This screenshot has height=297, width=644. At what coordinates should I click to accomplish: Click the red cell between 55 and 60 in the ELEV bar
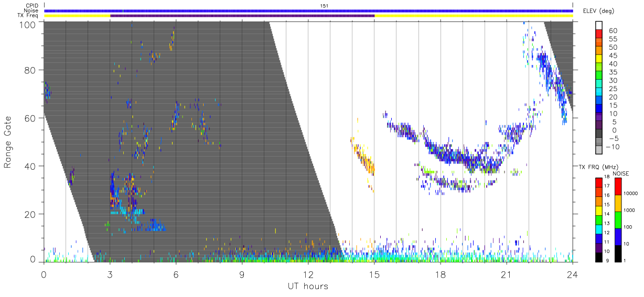click(x=599, y=35)
